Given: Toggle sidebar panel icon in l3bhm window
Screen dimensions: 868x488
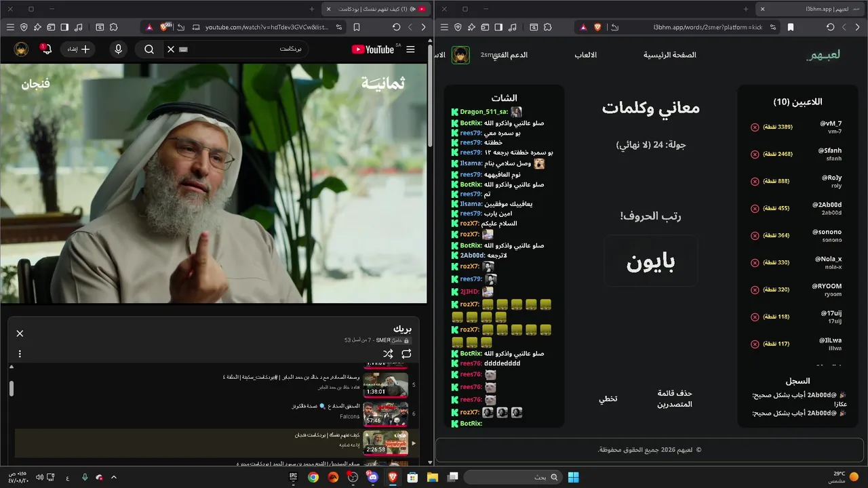Looking at the screenshot, I should (x=498, y=27).
